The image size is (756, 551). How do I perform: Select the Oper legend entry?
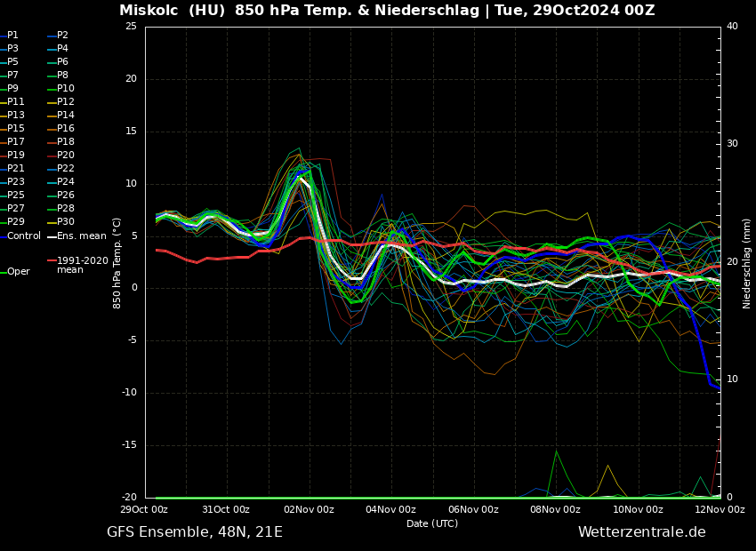tap(18, 272)
